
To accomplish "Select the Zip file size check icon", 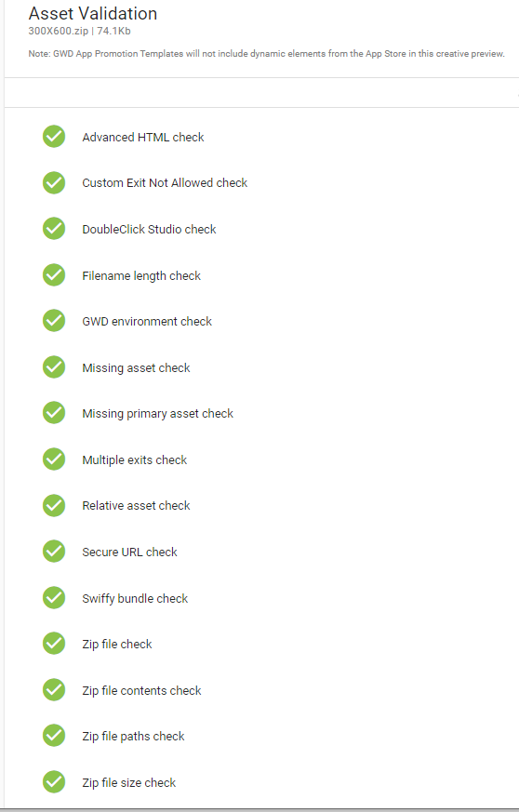I will 54,782.
